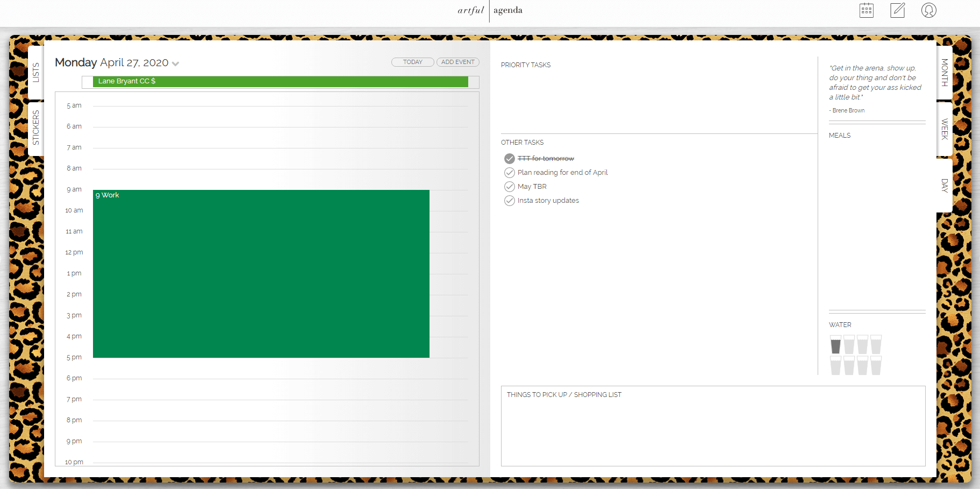Check off 'Insta story updates' task
This screenshot has width=980, height=489.
coord(509,201)
